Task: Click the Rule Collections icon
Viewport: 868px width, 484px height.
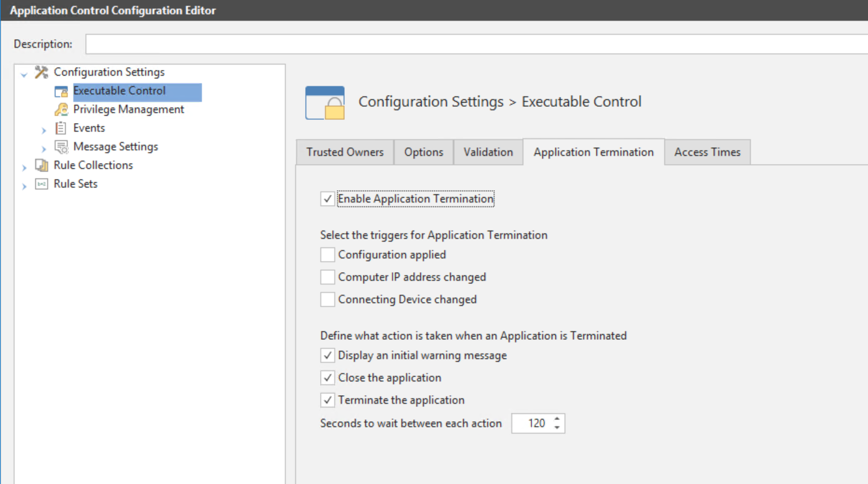Action: point(41,165)
